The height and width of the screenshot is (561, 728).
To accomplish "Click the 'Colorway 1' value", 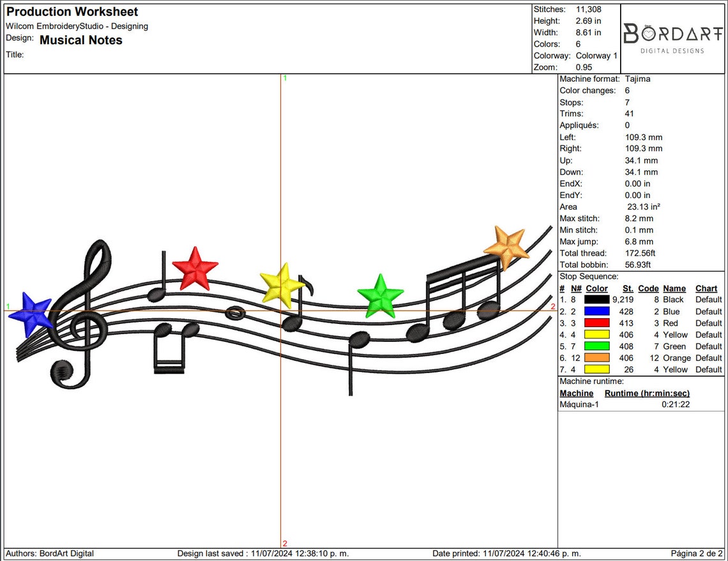I will (x=596, y=56).
